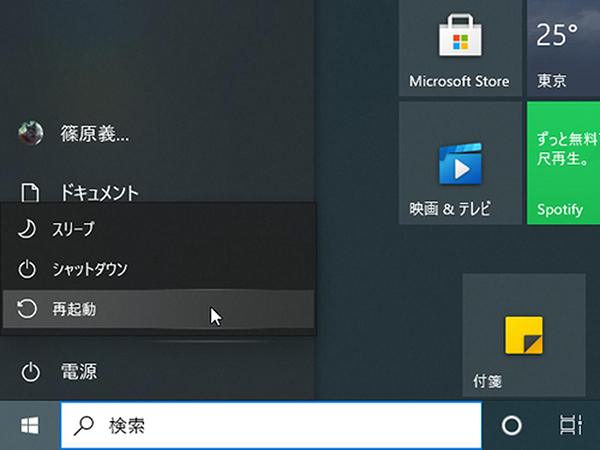Launch the Spotify green tile
The height and width of the screenshot is (450, 600).
563,163
